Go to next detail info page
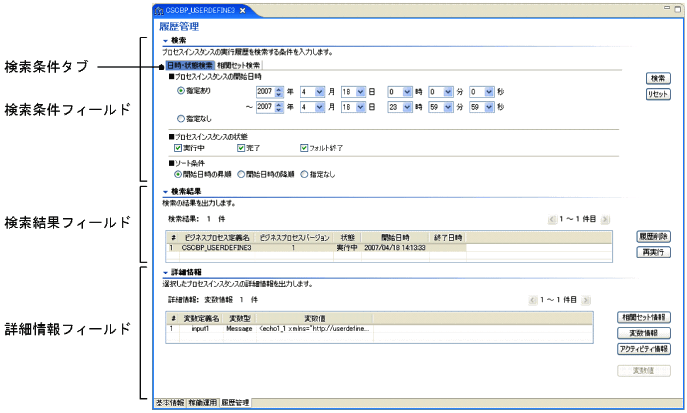Screen dimensions: 687x413 click(586, 300)
